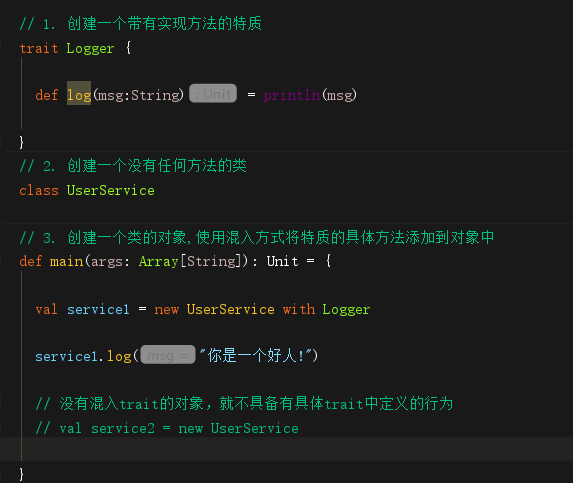Click 'Array' in main's args type
The height and width of the screenshot is (483, 573).
[159, 262]
